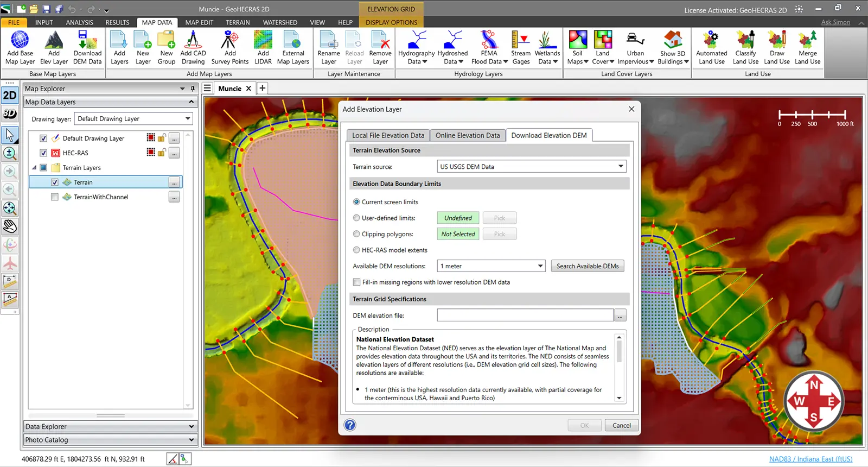The width and height of the screenshot is (868, 467).
Task: Select the Classify Land Use tool
Action: point(745,48)
